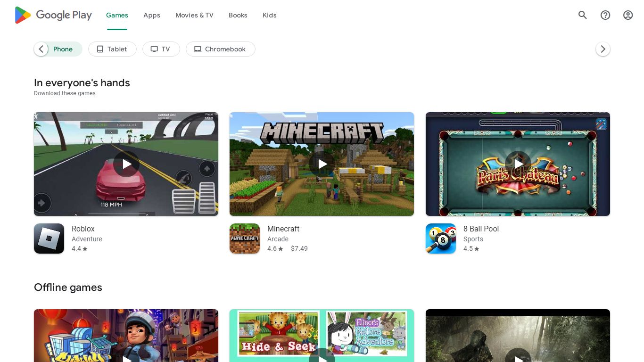Open the Minecraft title link

pos(283,229)
